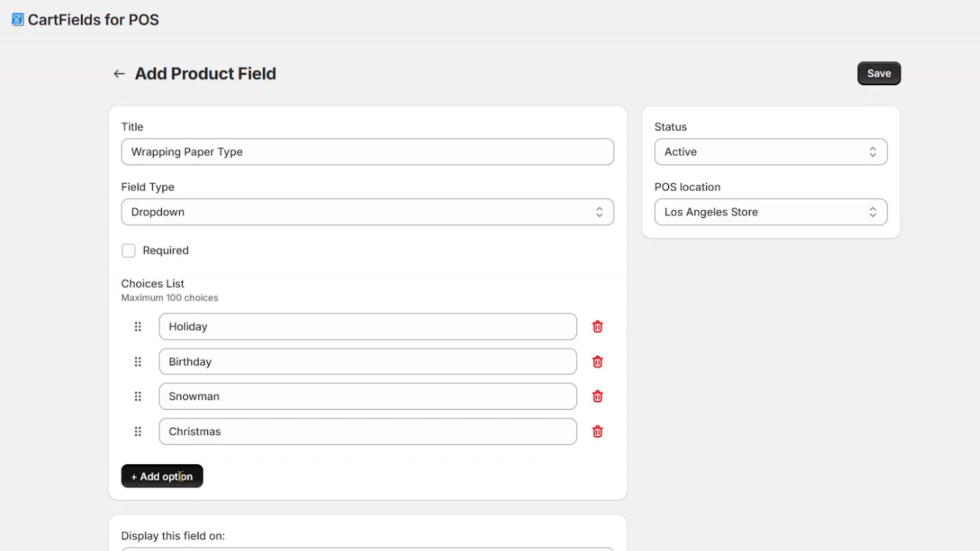980x551 pixels.
Task: Select the CartFields for POS title bar
Action: [x=93, y=19]
